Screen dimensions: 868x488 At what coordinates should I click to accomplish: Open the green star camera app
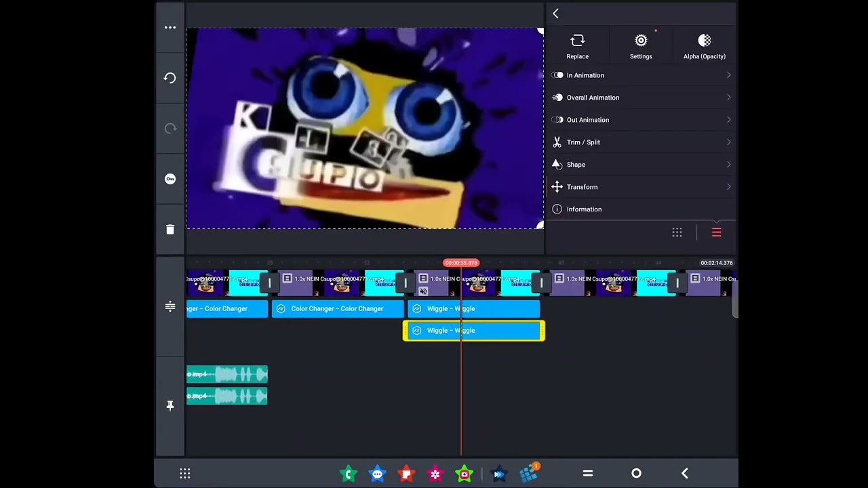(x=465, y=474)
